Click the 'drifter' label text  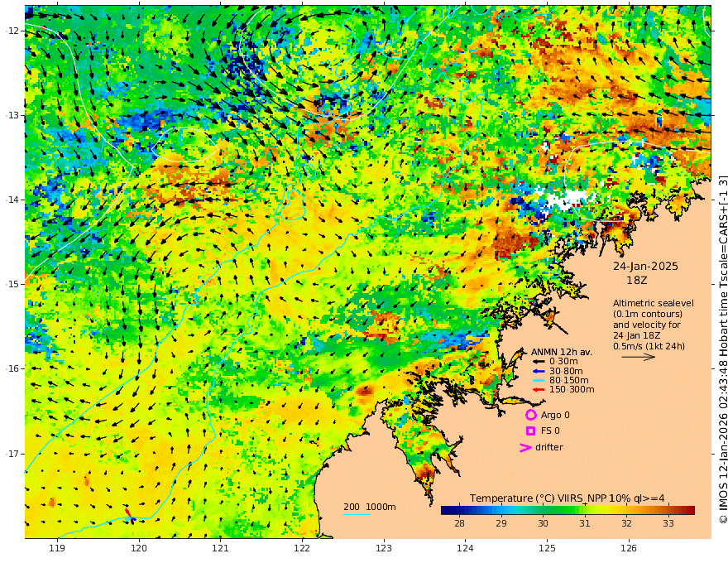548,447
